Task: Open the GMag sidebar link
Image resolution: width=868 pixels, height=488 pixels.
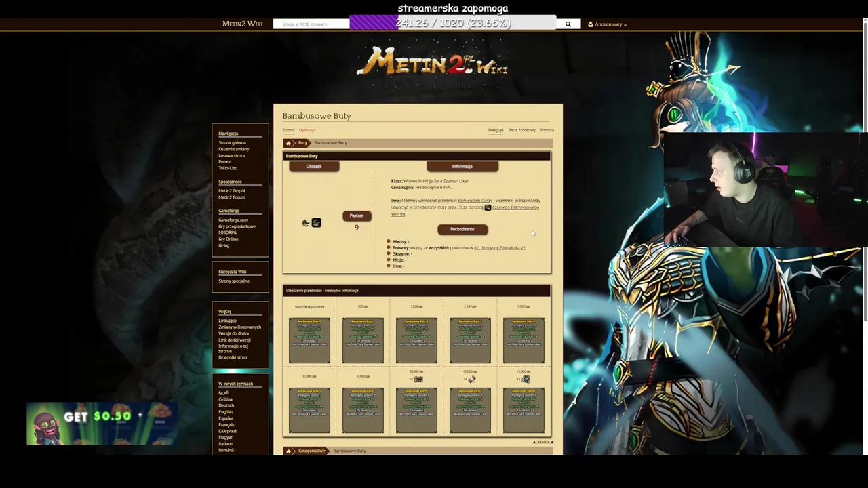Action: [x=224, y=245]
